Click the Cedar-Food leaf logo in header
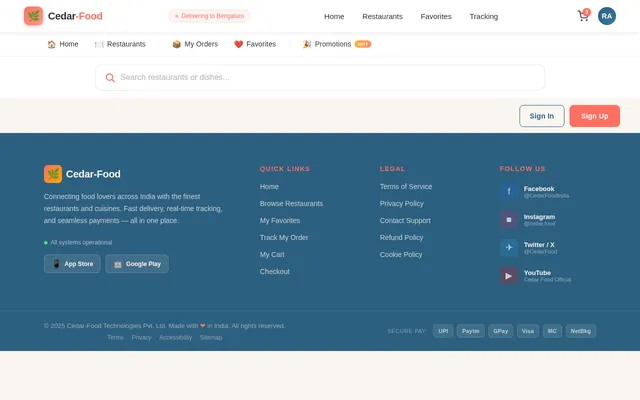 point(33,16)
